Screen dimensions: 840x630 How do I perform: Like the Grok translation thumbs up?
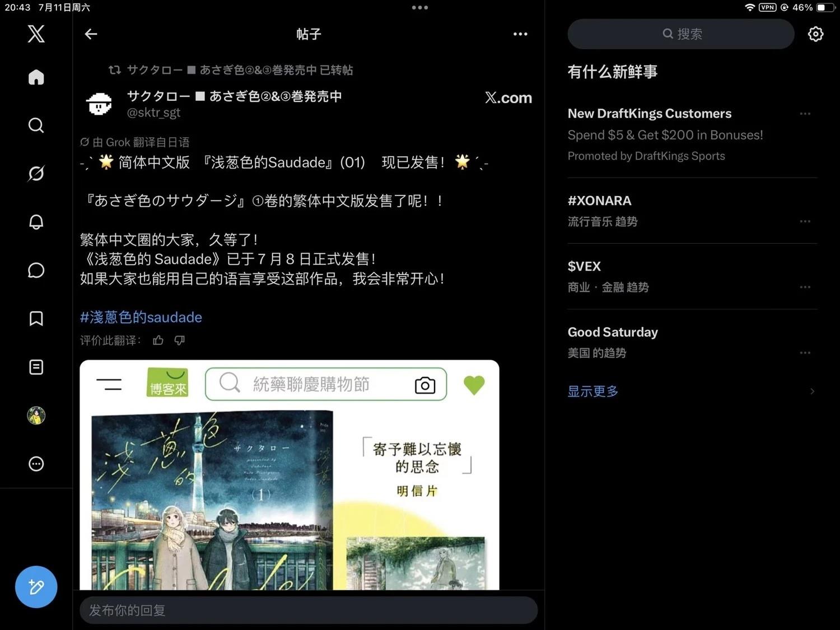click(x=158, y=340)
